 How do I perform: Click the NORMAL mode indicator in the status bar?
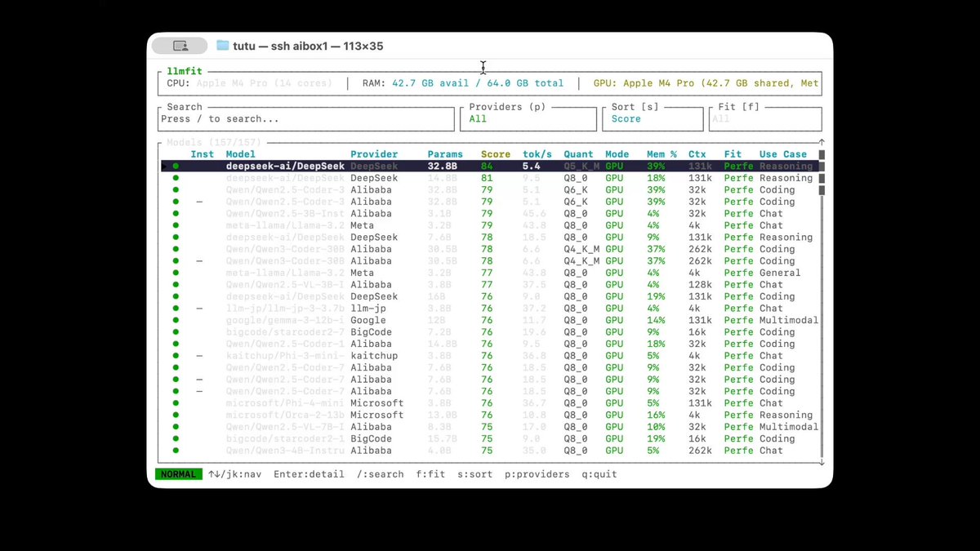(x=179, y=474)
